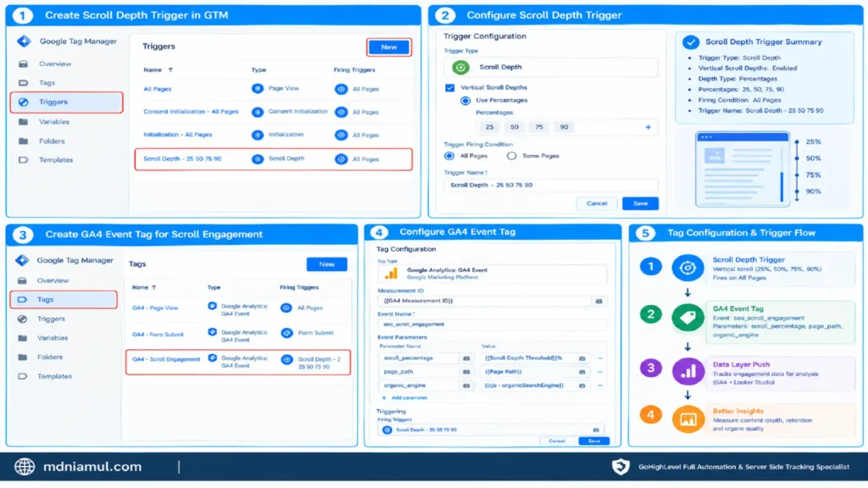Click the orange Google Analytics GA4 Event icon
This screenshot has width=868, height=488.
coord(392,274)
